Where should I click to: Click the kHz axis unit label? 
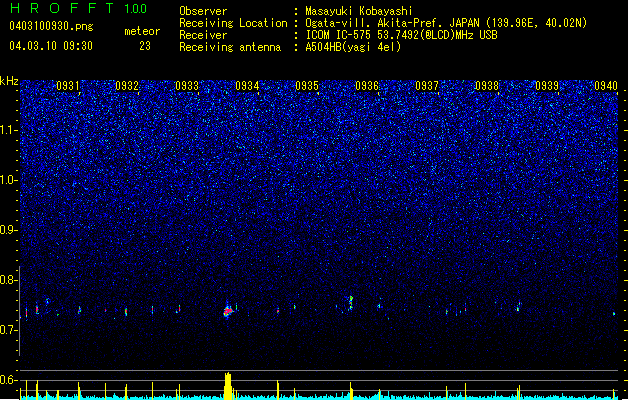[9, 81]
